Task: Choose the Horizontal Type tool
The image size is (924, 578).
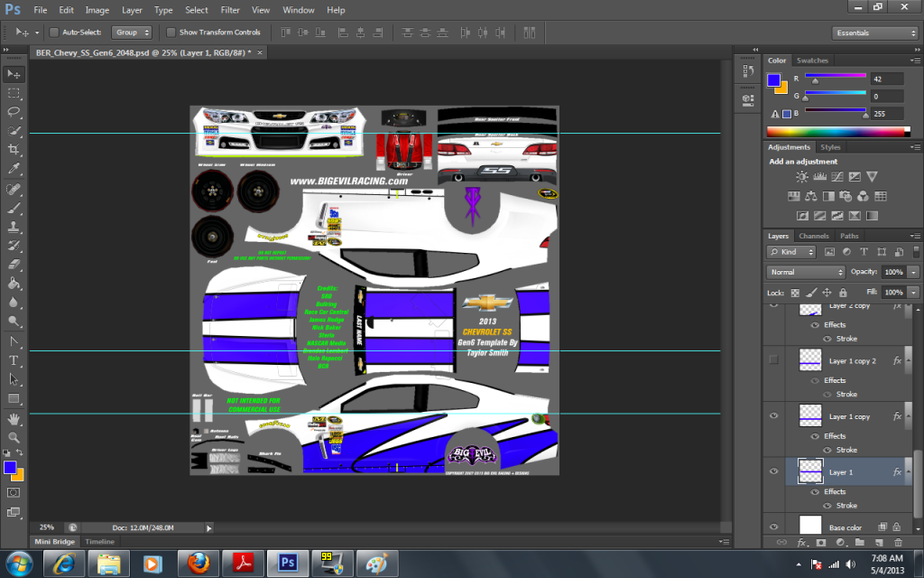Action: 14,360
